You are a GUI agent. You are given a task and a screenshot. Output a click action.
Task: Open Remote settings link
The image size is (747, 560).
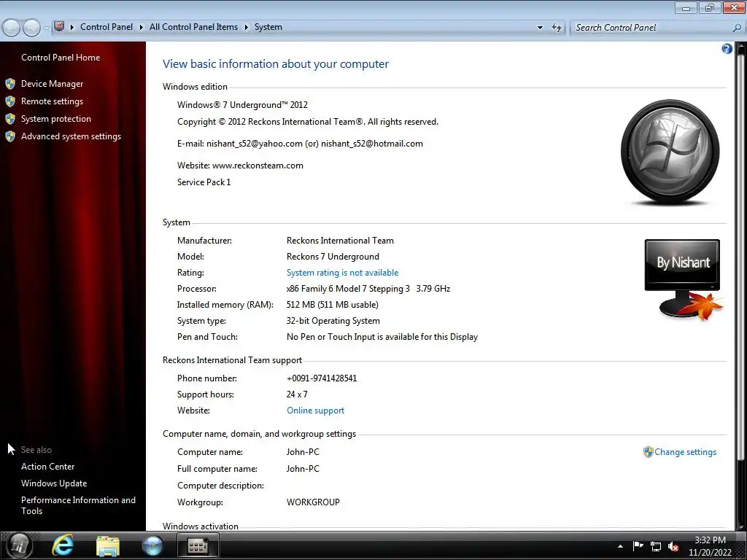point(52,101)
